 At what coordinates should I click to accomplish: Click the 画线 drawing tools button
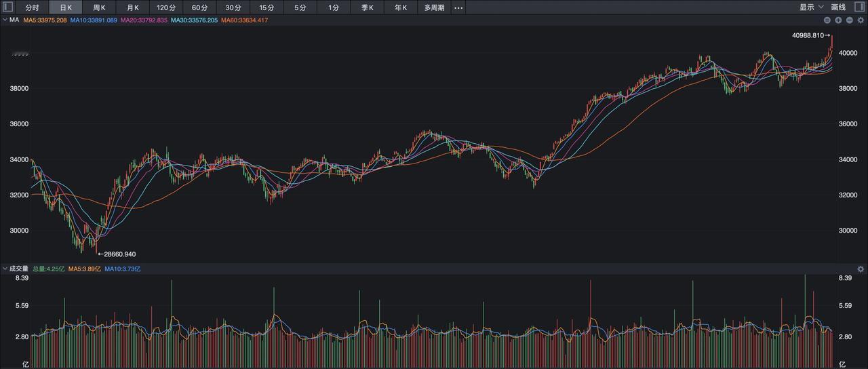coord(838,7)
